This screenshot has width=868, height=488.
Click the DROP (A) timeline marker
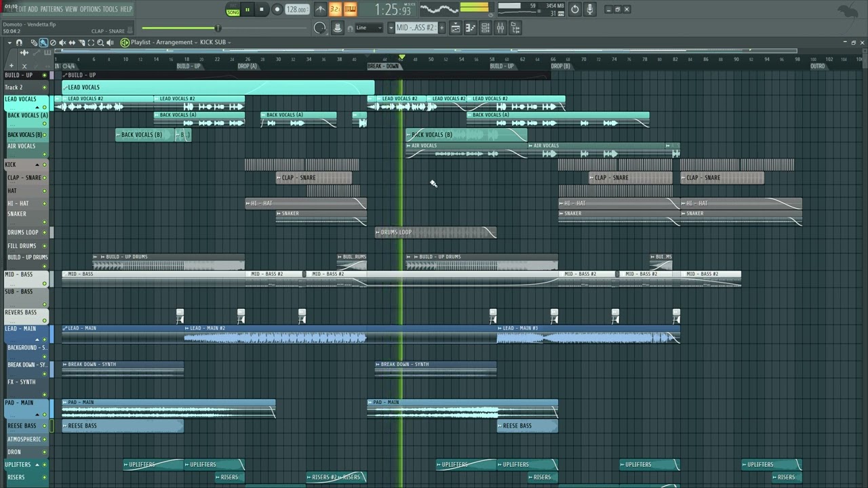click(x=248, y=66)
